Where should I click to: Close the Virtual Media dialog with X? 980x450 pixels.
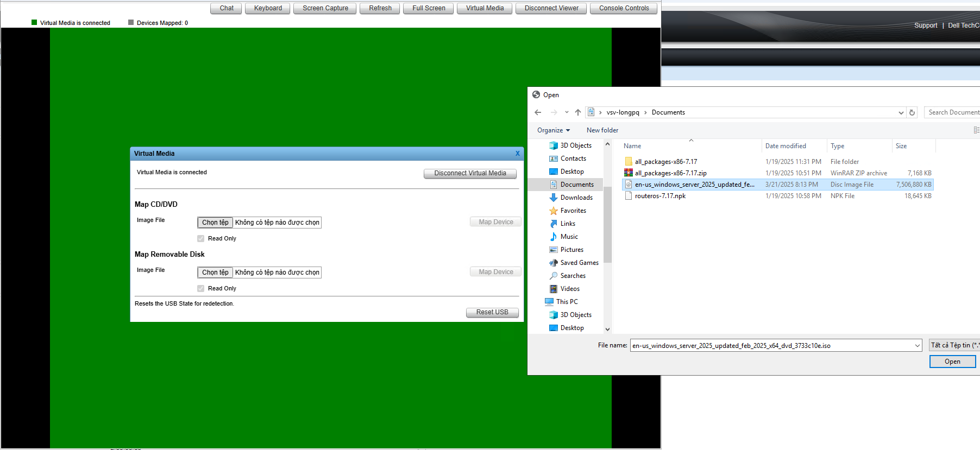click(x=517, y=154)
